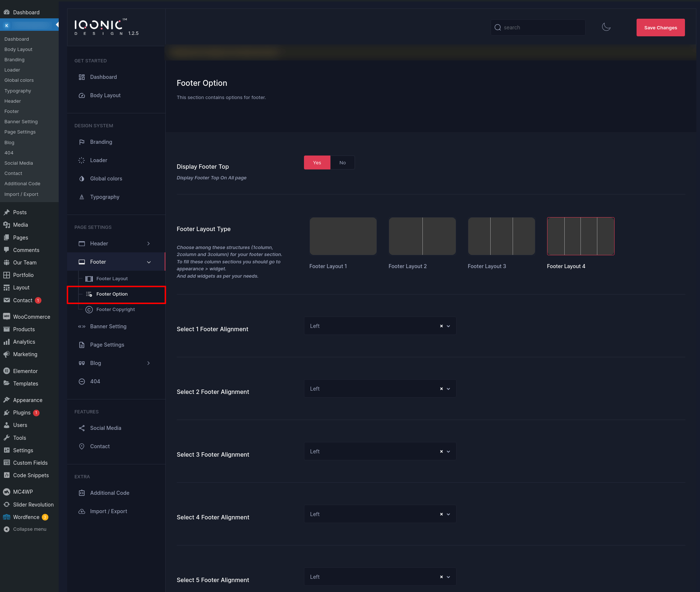This screenshot has height=592, width=700.
Task: Open Social Media in WP submenu
Action: [19, 163]
